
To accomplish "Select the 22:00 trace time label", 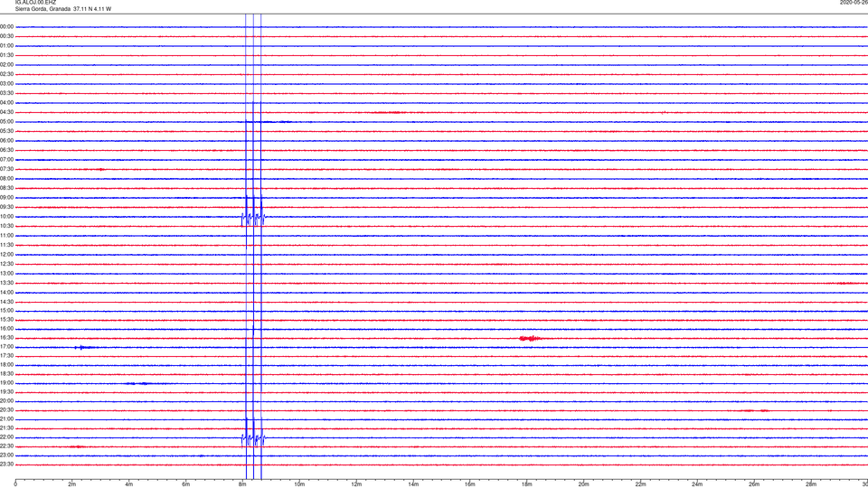I will 6,437.
